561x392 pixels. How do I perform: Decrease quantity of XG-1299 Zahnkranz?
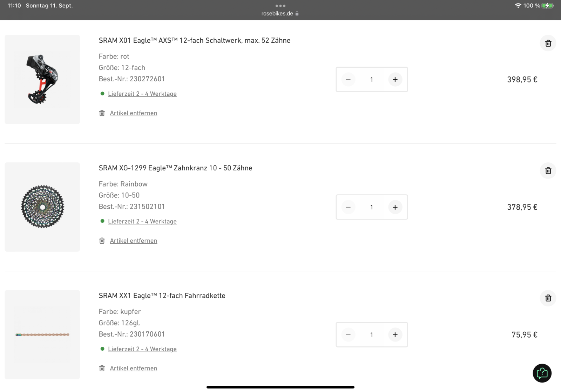pyautogui.click(x=348, y=207)
